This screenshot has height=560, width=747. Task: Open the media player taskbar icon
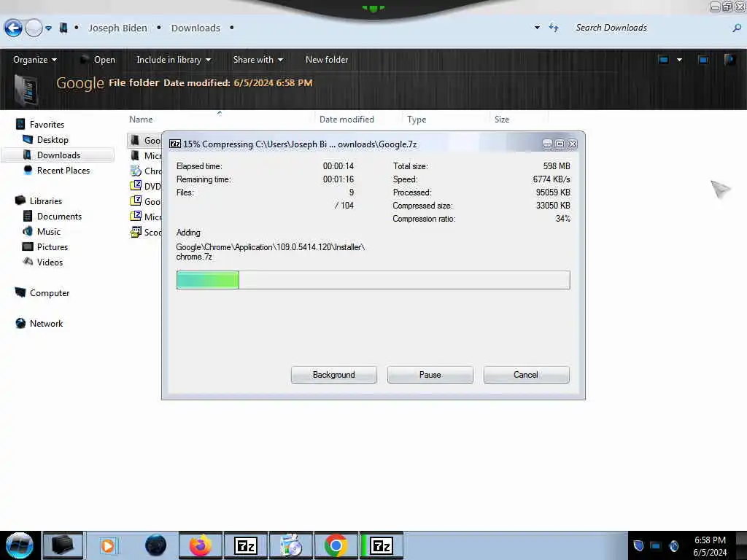[108, 545]
